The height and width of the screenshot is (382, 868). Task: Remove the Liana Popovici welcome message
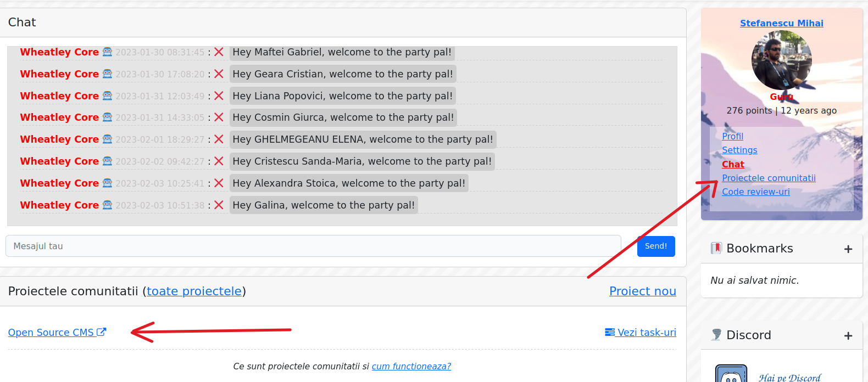tap(219, 96)
